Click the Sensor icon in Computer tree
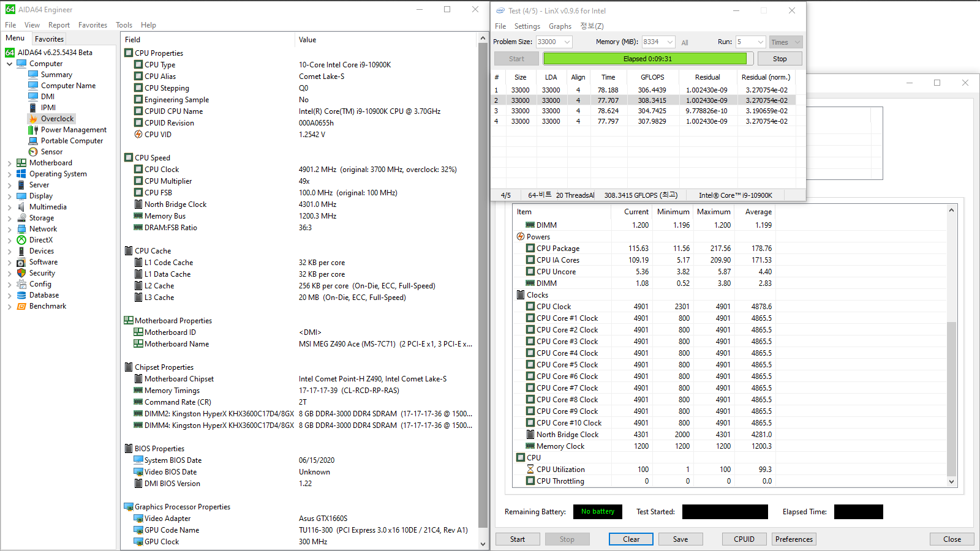The height and width of the screenshot is (551, 980). coord(33,152)
